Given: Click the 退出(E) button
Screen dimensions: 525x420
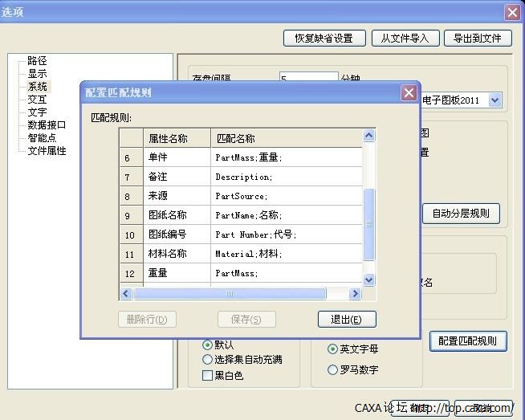Looking at the screenshot, I should point(346,319).
